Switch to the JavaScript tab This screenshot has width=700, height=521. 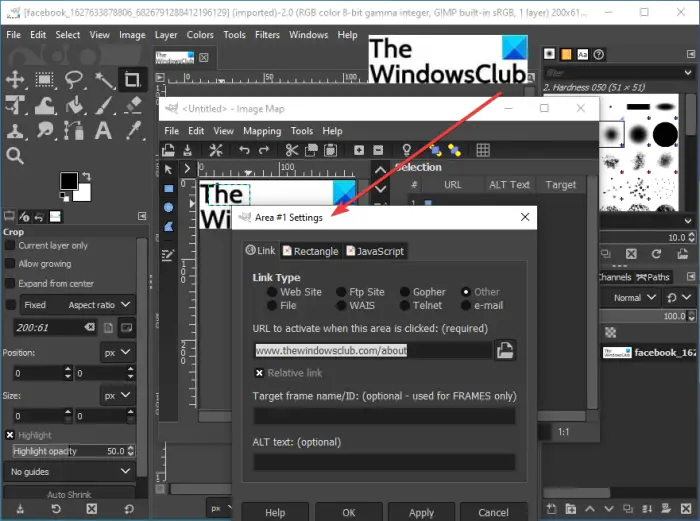375,251
